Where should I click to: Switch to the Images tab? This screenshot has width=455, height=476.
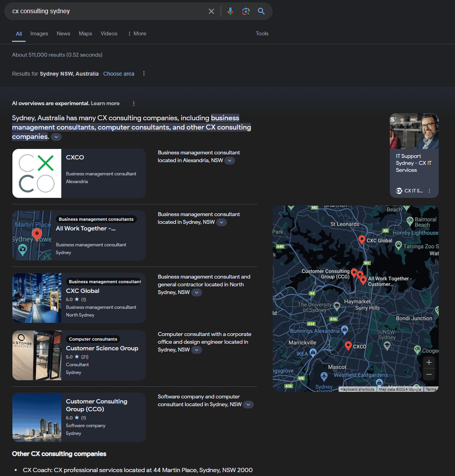(x=39, y=34)
